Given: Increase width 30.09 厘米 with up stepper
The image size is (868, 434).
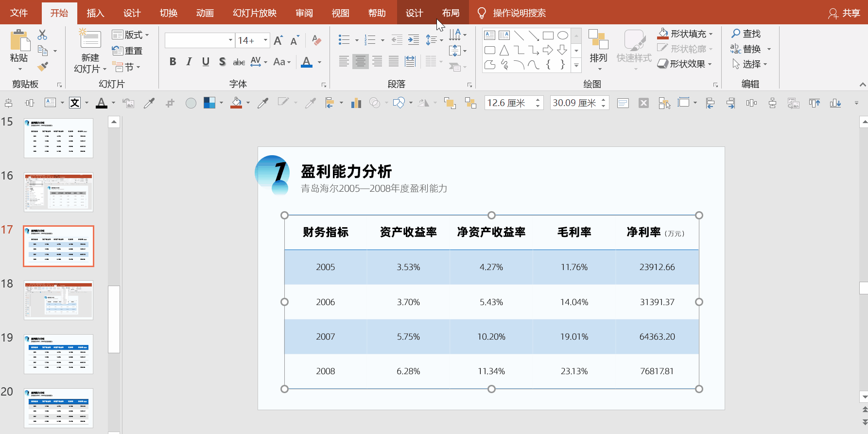Looking at the screenshot, I should click(x=604, y=100).
